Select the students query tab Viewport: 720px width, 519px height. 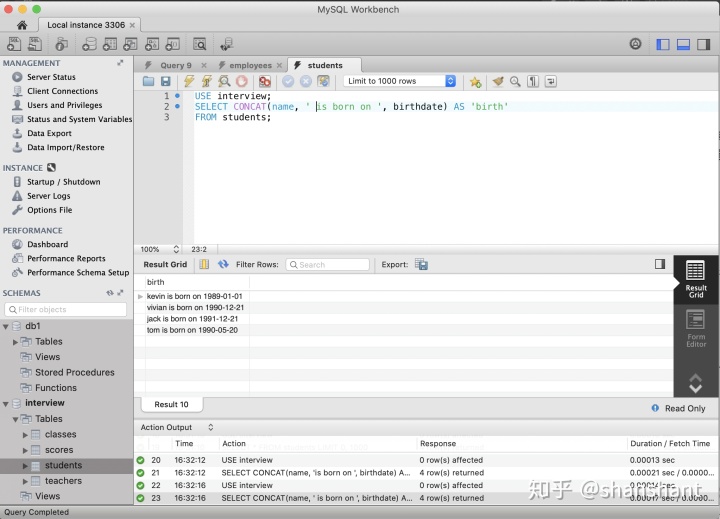click(x=325, y=65)
